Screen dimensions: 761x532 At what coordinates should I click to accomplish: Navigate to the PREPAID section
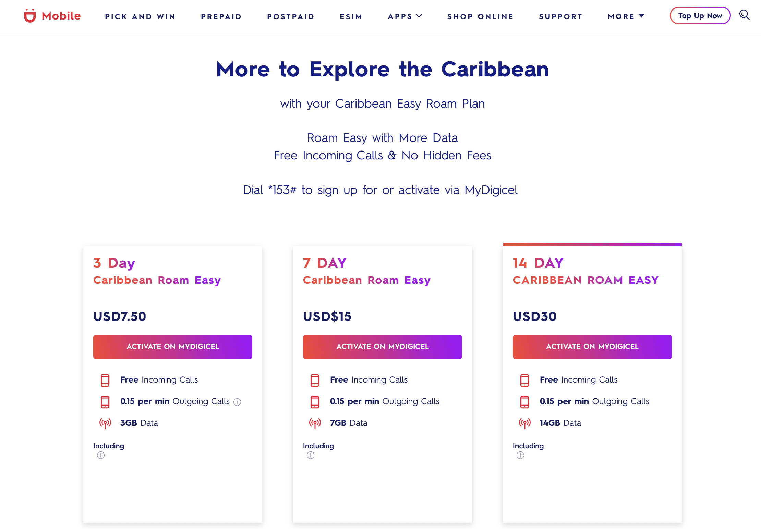[x=221, y=16]
